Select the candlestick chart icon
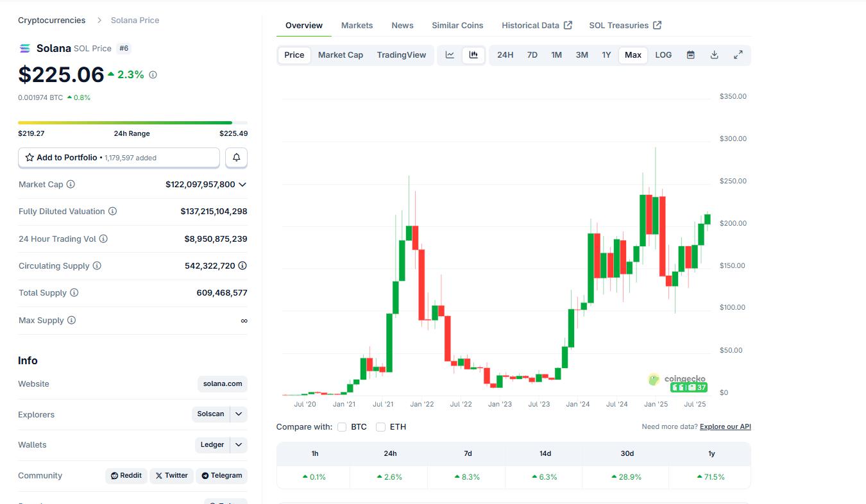 pos(473,55)
